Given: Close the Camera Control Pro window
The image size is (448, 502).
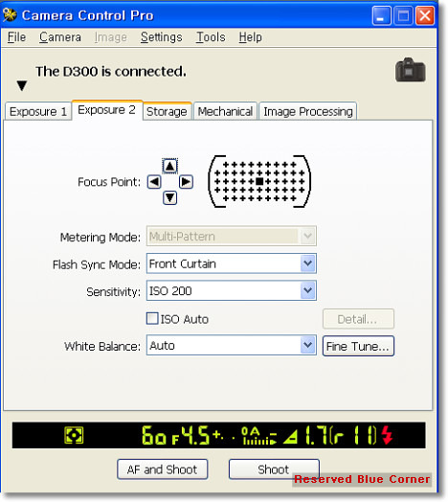Looking at the screenshot, I should point(425,15).
